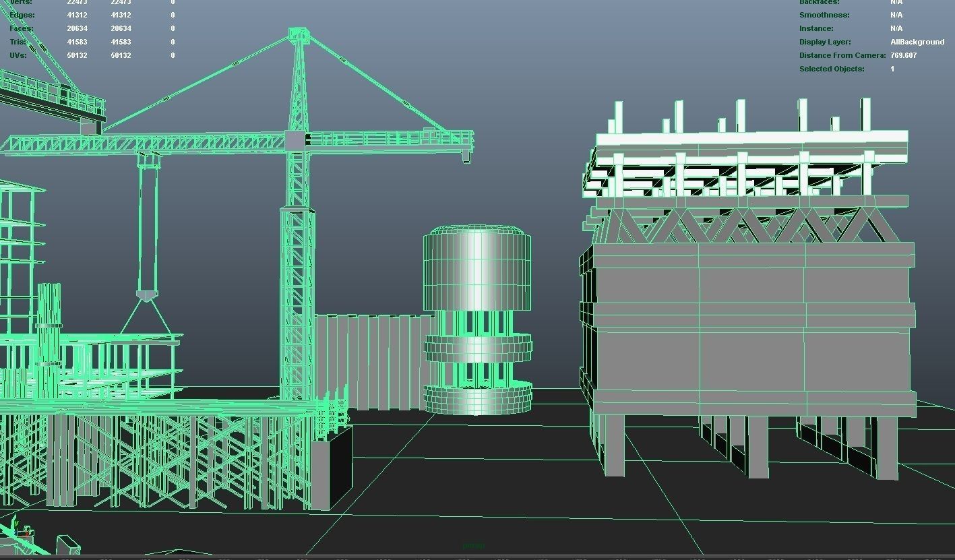Select the cylindrical tank model's upper drum
This screenshot has height=560, width=955.
pos(477,269)
